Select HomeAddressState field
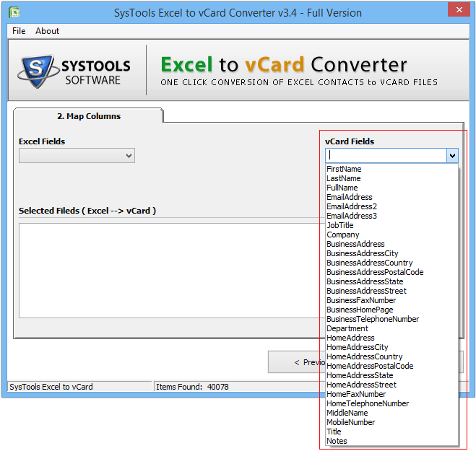This screenshot has height=451, width=476. pyautogui.click(x=391, y=376)
